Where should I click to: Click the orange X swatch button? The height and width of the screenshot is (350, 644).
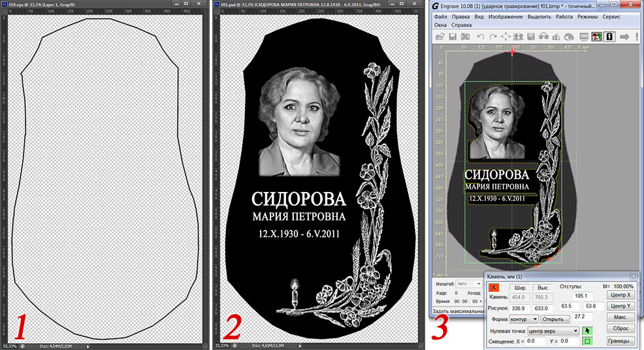495,287
